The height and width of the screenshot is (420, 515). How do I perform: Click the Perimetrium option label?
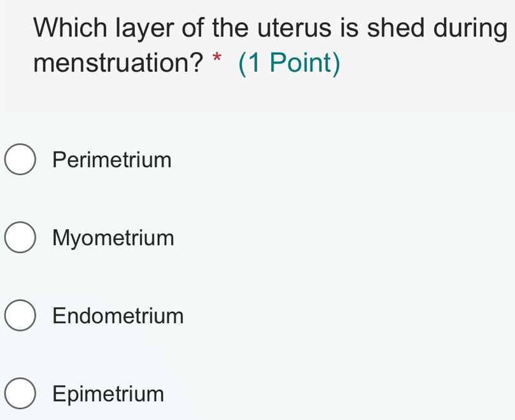tap(113, 160)
